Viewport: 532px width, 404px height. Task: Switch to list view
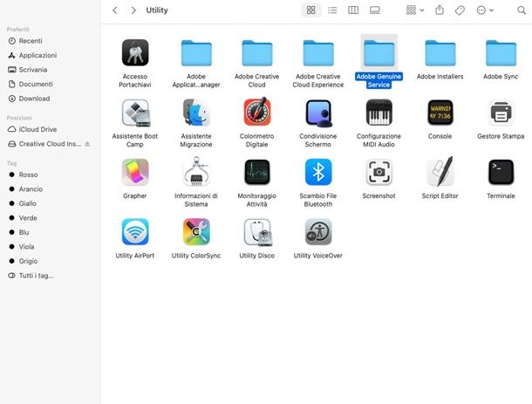(x=332, y=10)
